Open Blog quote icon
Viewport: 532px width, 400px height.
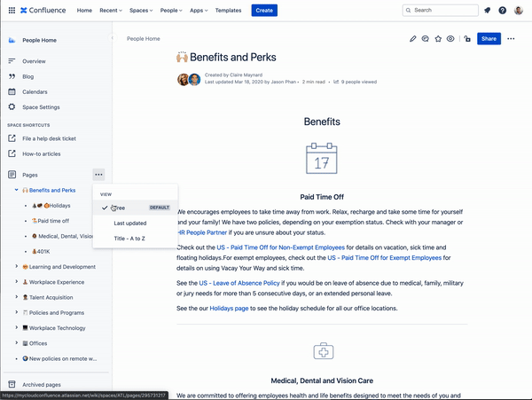point(12,76)
